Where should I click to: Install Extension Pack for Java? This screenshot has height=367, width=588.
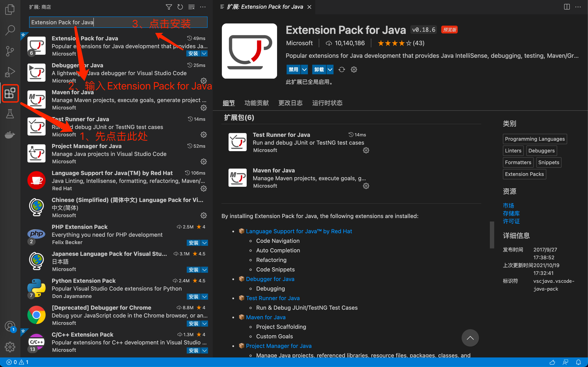pos(193,53)
